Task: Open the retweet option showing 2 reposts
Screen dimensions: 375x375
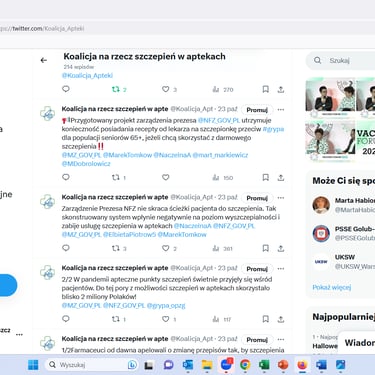Action: (119, 89)
